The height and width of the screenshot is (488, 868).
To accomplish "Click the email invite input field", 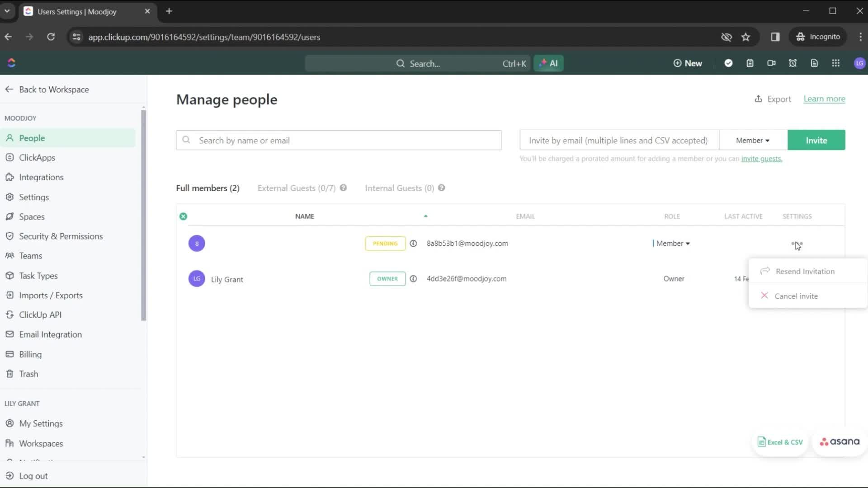I will tap(618, 140).
